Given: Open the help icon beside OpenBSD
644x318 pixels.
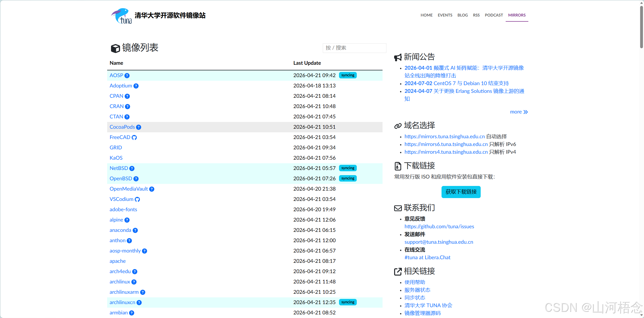Looking at the screenshot, I should [136, 179].
